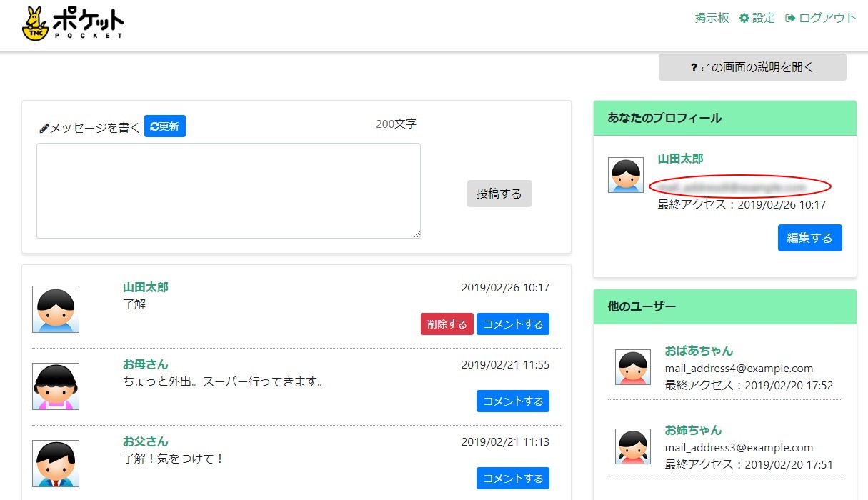Click 山田太郎 name in profile panel
Viewport: 868px width, 500px height.
[x=680, y=159]
